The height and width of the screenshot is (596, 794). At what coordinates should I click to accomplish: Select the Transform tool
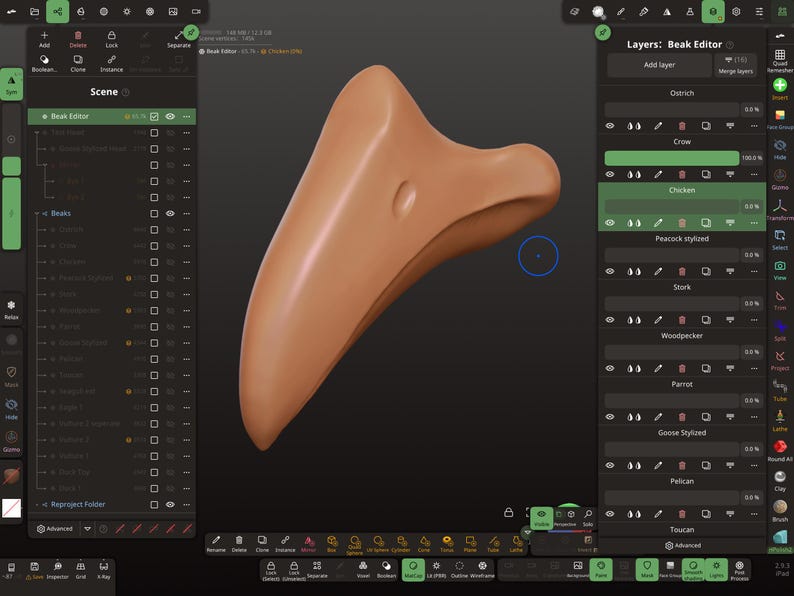[780, 210]
